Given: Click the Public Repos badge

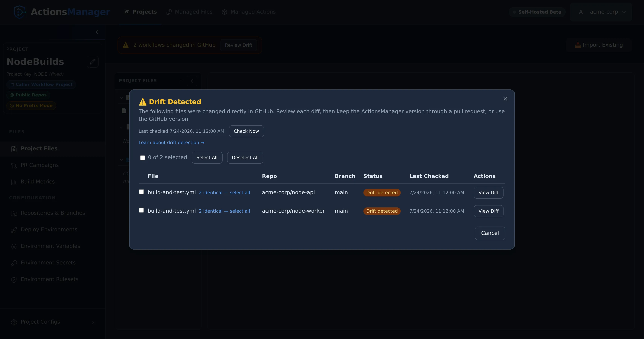Looking at the screenshot, I should (x=28, y=95).
